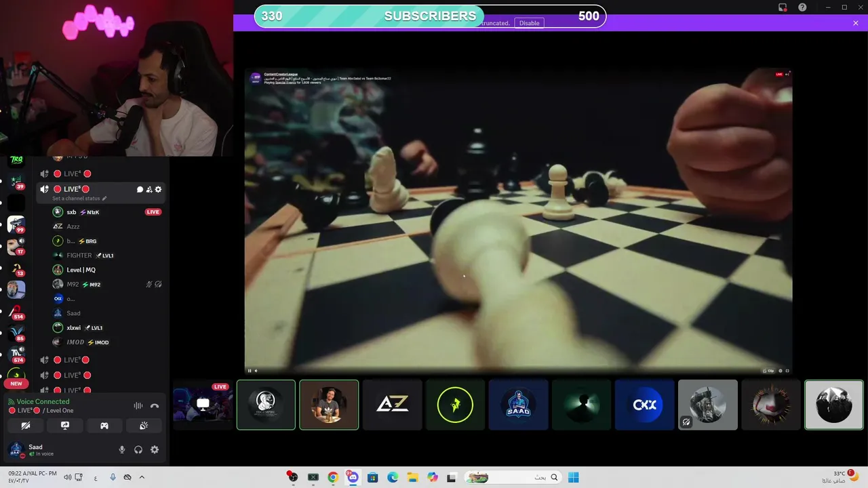Set a channel status
Screen dimensions: 868x488
click(x=79, y=199)
